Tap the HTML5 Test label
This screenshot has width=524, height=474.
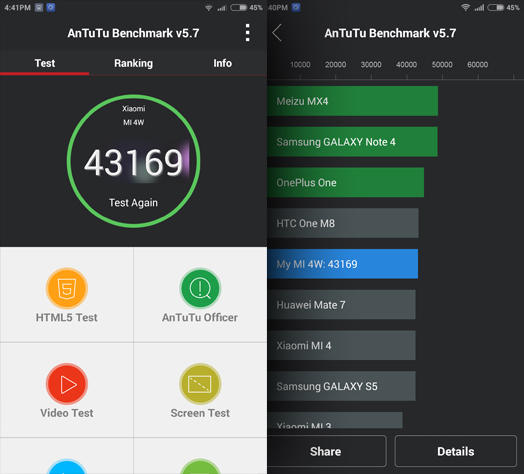(67, 317)
